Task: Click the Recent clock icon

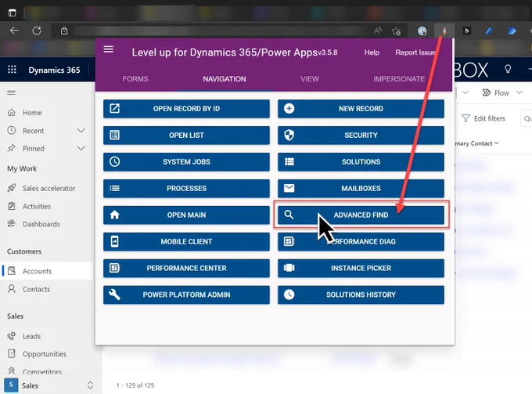Action: click(12, 131)
